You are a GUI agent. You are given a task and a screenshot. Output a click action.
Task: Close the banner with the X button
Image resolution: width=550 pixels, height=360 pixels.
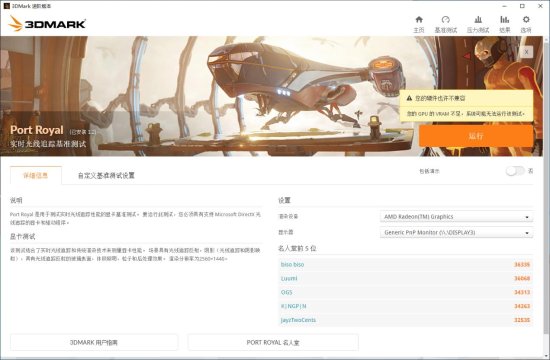[x=526, y=52]
